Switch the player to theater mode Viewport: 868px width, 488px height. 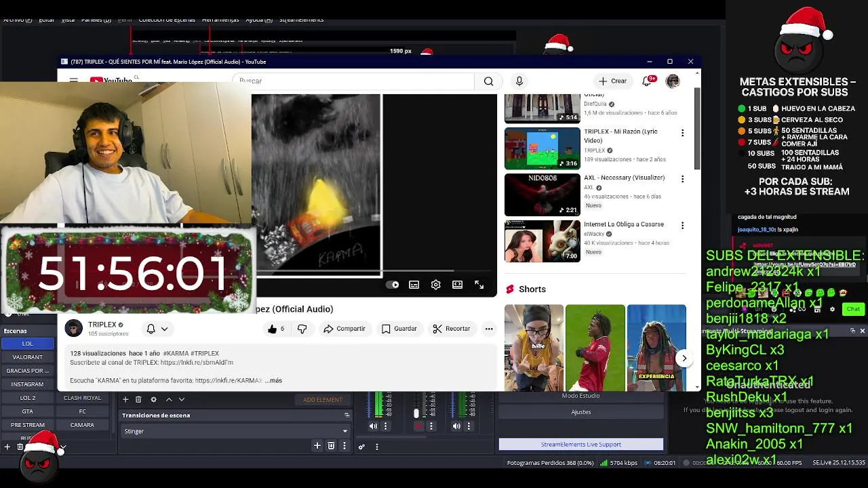pyautogui.click(x=458, y=285)
